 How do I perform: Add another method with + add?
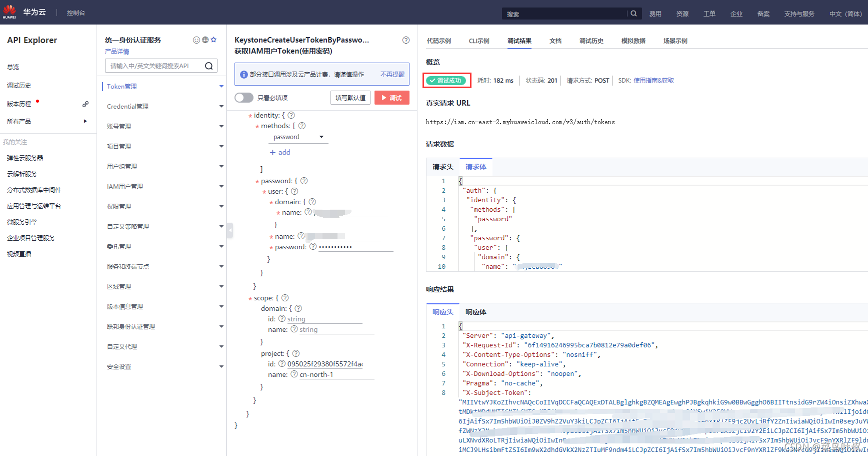(280, 152)
